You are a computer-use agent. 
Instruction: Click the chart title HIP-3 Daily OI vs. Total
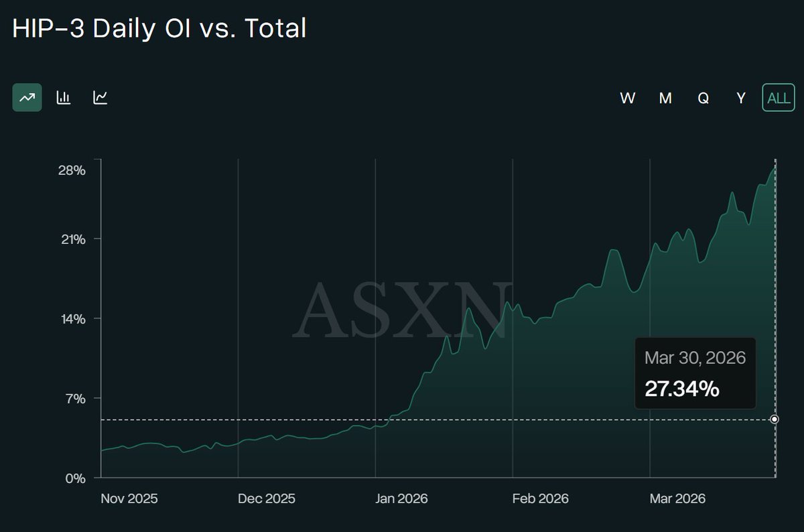coord(159,28)
